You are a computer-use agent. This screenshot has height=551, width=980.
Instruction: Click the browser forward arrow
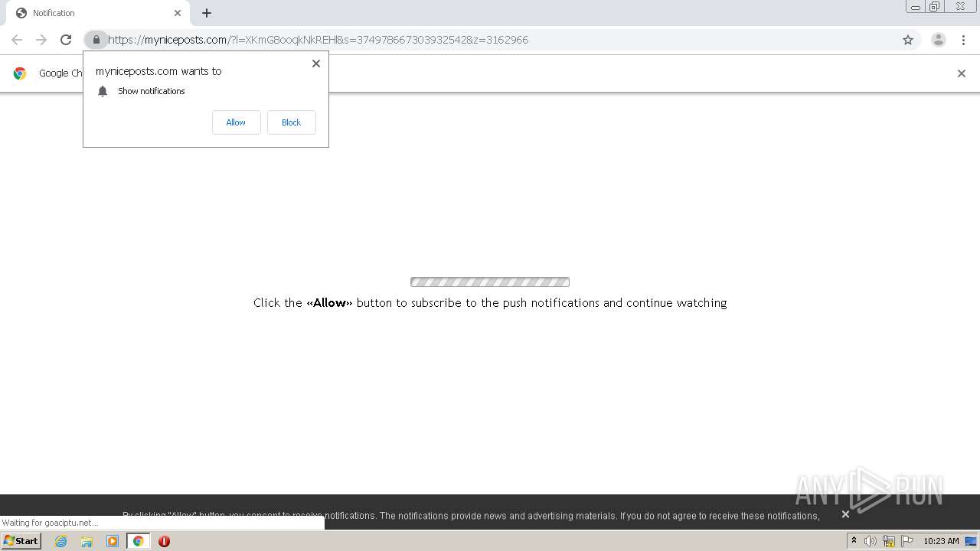41,40
